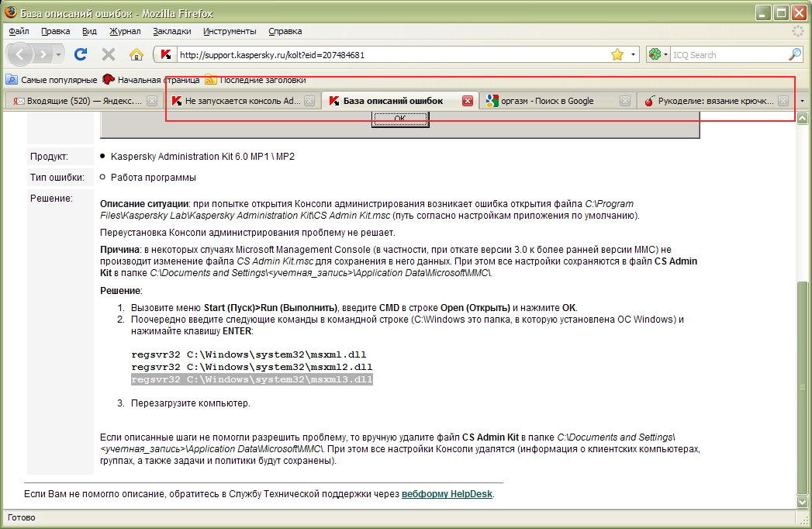Open the вебформу HelpDesk link

447,494
